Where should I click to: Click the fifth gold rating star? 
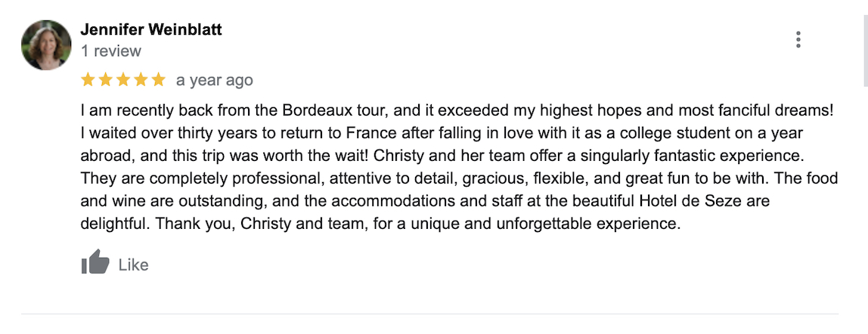click(158, 79)
